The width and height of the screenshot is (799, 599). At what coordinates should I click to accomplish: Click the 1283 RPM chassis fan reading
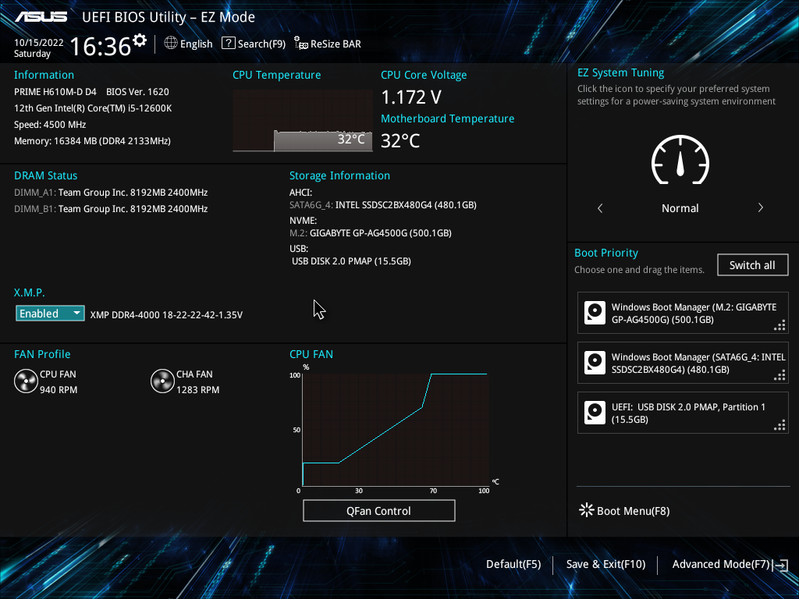(x=198, y=390)
